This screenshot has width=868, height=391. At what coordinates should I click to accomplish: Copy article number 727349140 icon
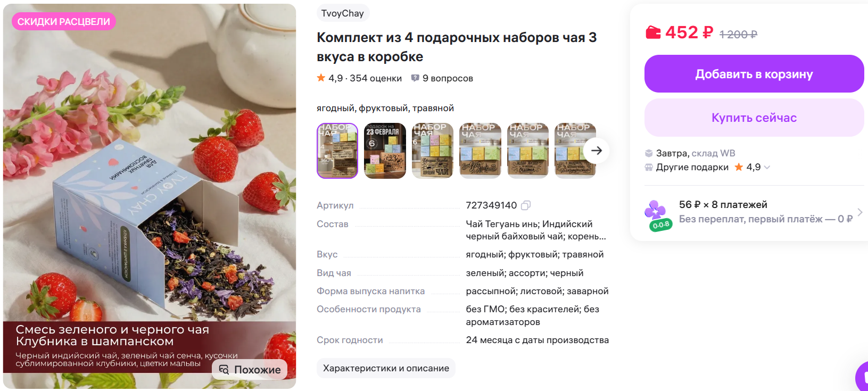point(526,205)
